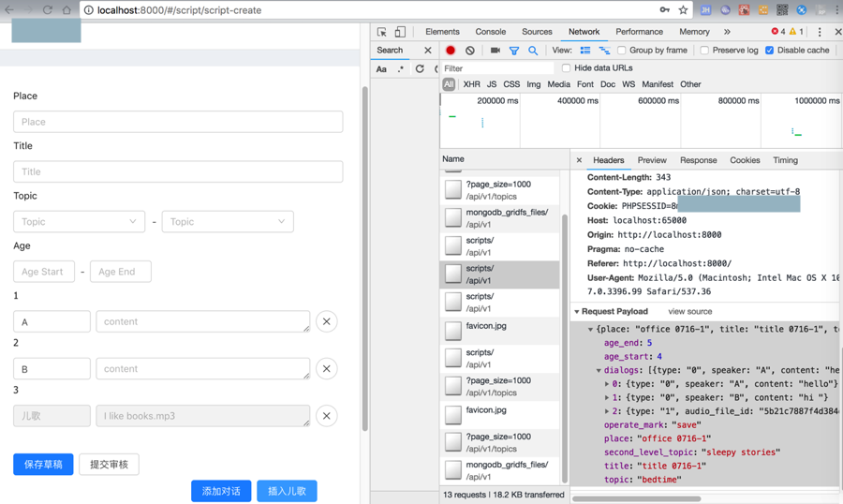Toggle match case Aa in search panel
This screenshot has width=843, height=504.
coord(381,68)
